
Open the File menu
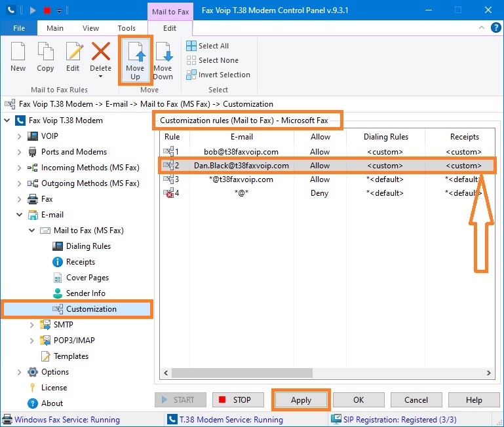[19, 28]
